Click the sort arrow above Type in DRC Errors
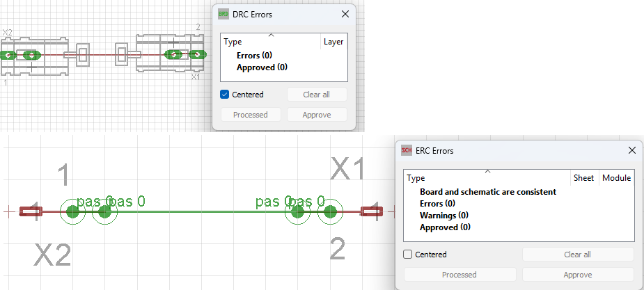The height and width of the screenshot is (290, 644). point(271,34)
